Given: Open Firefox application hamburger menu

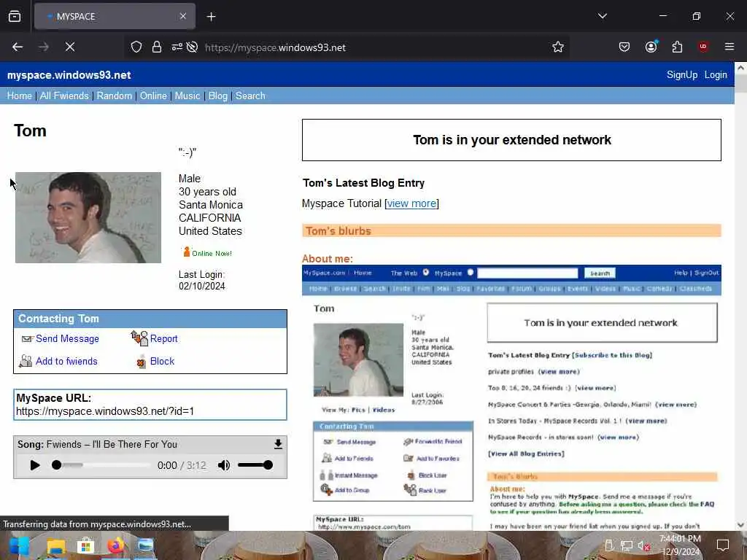Looking at the screenshot, I should click(x=729, y=47).
